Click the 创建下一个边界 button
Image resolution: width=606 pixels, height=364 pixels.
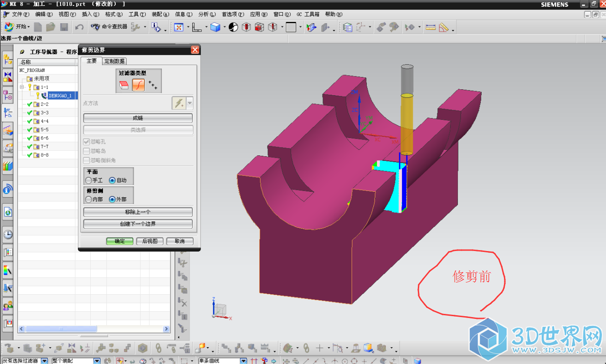tap(138, 224)
